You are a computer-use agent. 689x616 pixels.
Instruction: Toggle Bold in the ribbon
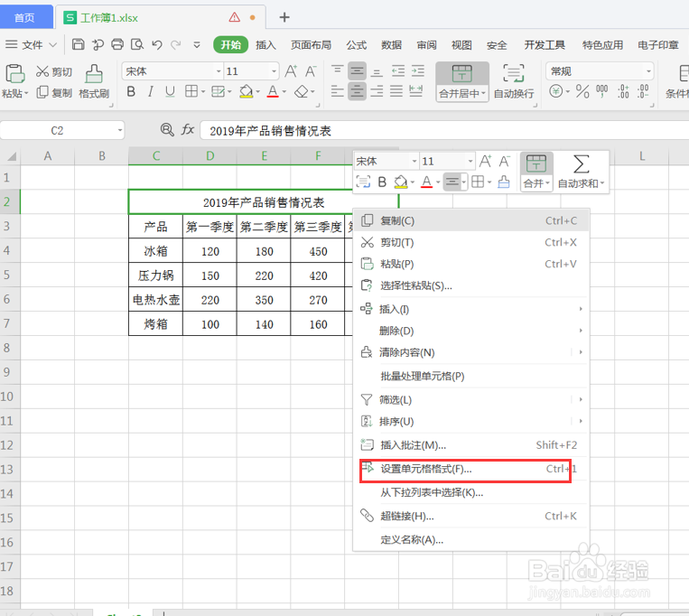131,92
